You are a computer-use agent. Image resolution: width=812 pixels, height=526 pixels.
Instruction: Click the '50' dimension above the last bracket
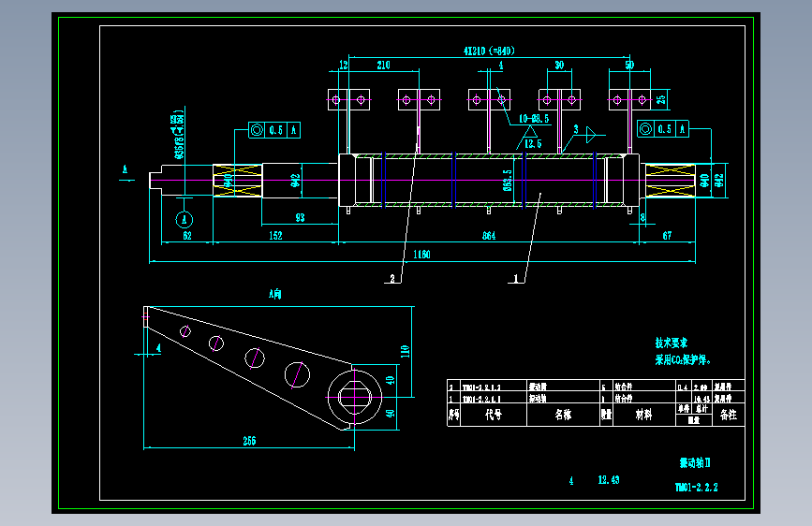[629, 65]
